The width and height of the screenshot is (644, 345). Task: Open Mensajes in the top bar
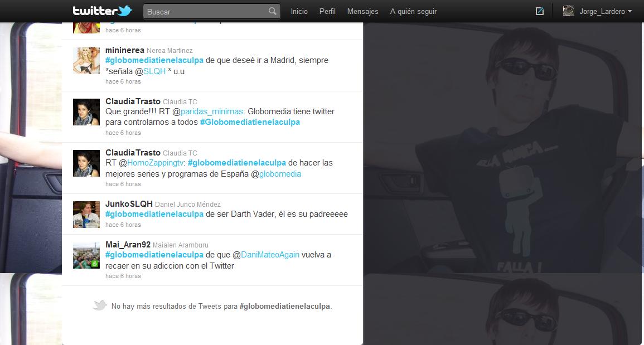pyautogui.click(x=362, y=11)
